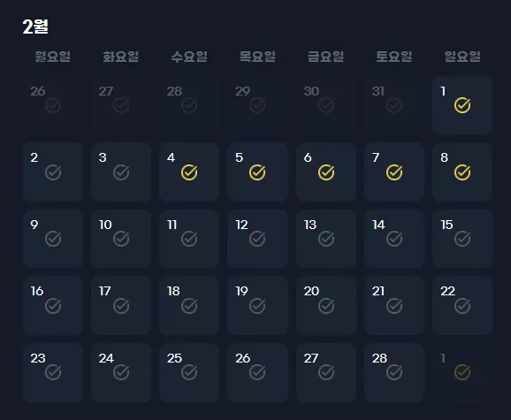Click the 월요일 weekday header
This screenshot has height=420, width=511.
coord(52,57)
